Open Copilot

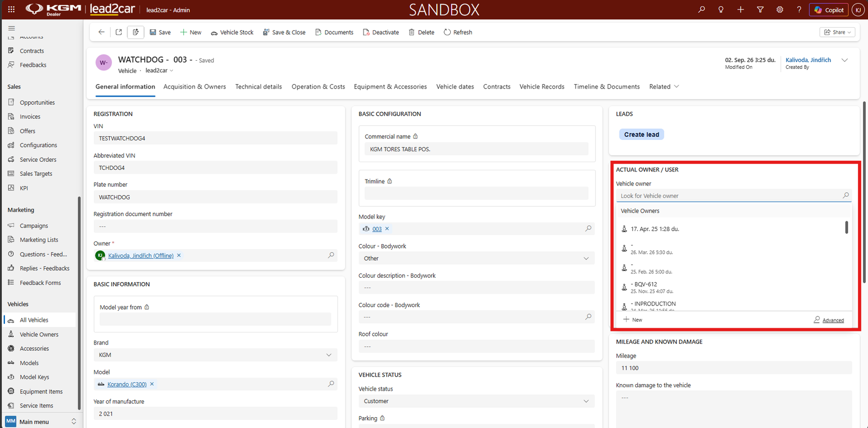828,10
